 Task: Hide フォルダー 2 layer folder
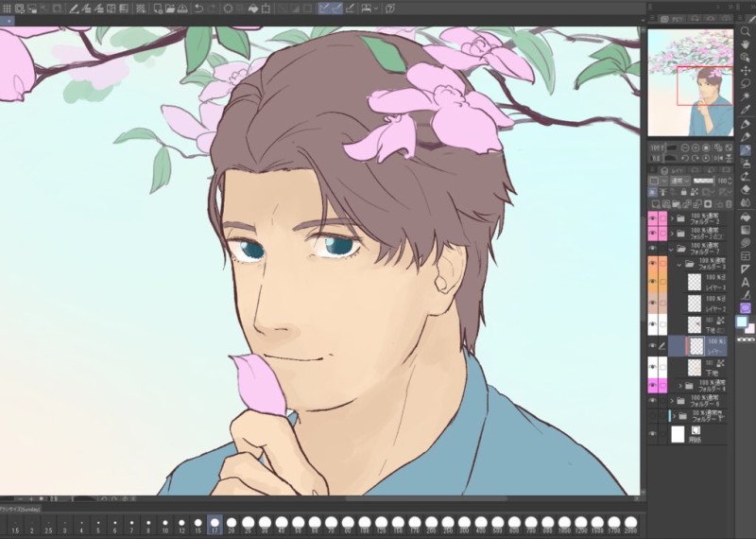coord(652,218)
